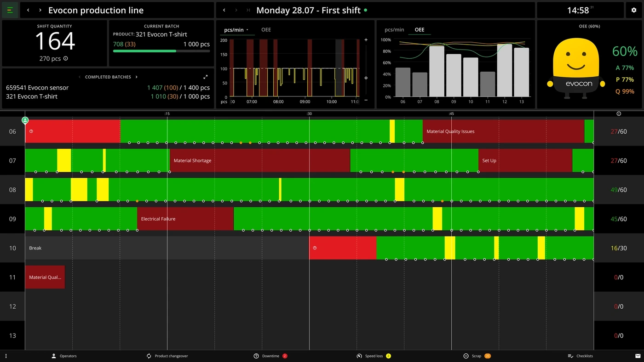Open Speed loss list in bottom bar
The height and width of the screenshot is (362, 644).
[x=374, y=356]
